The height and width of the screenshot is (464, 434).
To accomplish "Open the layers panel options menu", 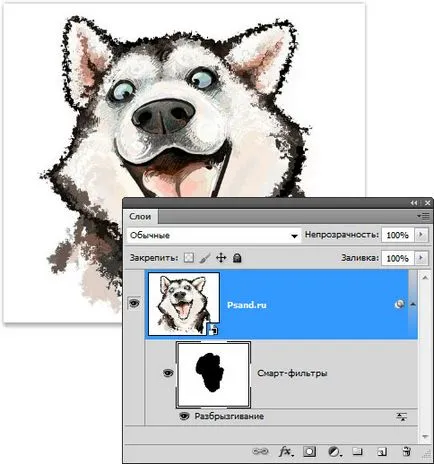I will pos(423,216).
